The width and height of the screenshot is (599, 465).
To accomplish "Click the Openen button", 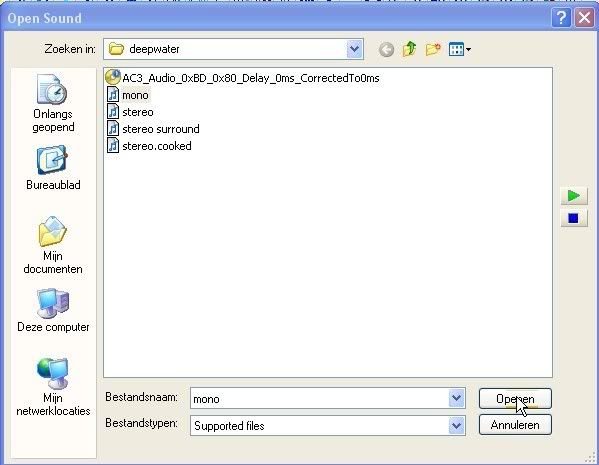I will [515, 399].
